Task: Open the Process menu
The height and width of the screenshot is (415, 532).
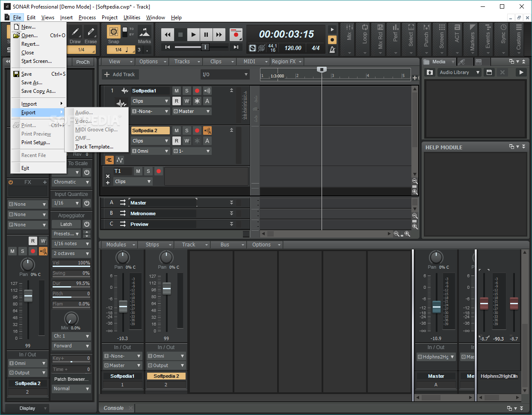Action: [x=87, y=18]
